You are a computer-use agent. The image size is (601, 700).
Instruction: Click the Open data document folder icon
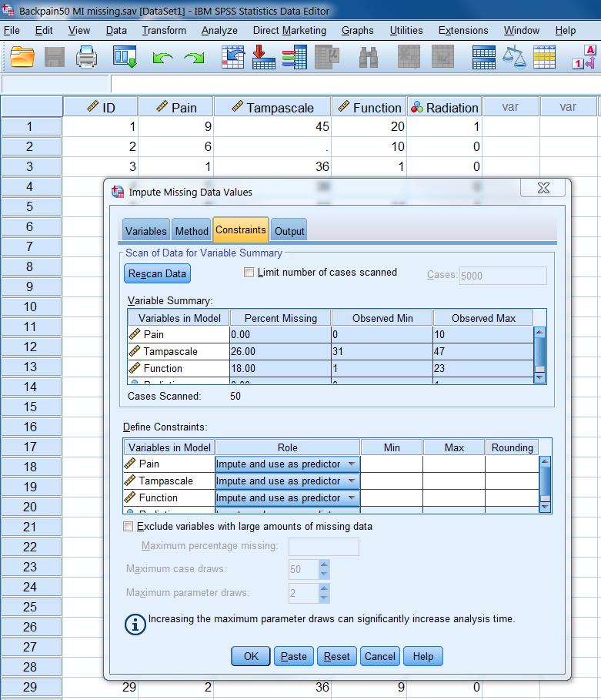[x=23, y=57]
